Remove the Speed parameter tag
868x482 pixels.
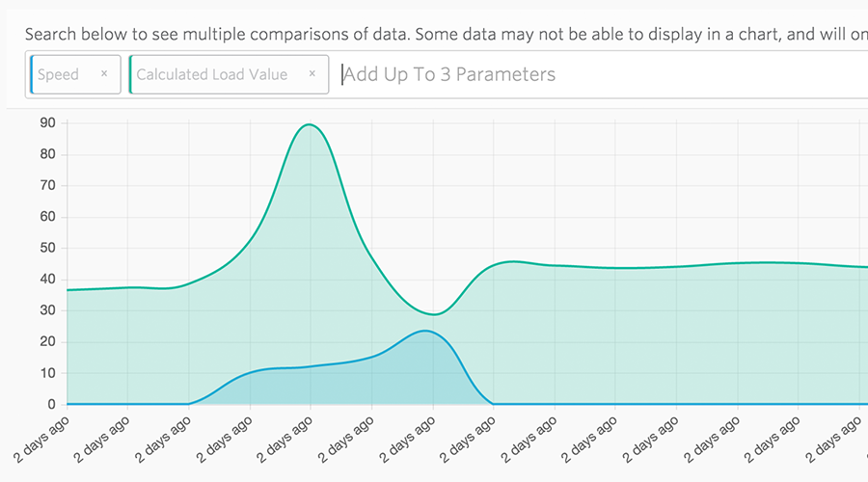coord(104,73)
